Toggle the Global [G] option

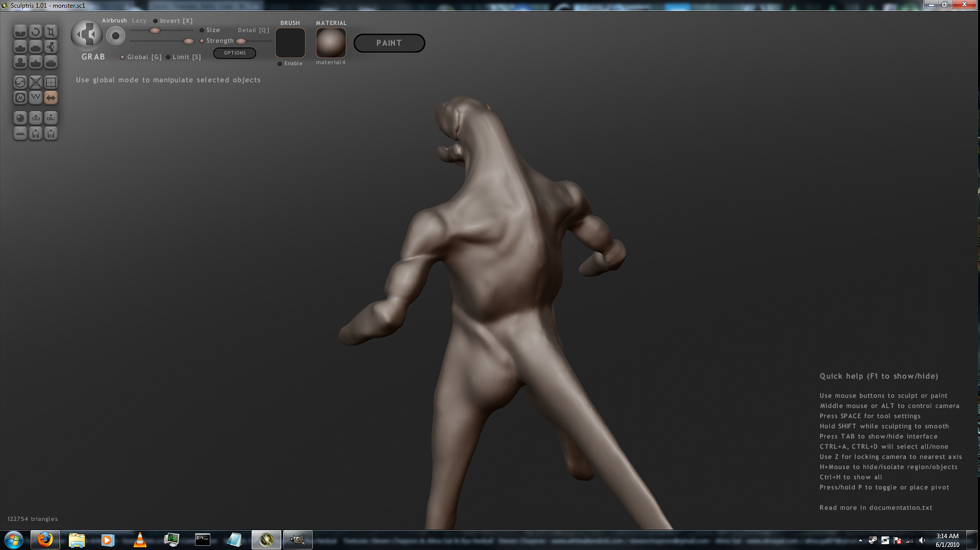141,57
